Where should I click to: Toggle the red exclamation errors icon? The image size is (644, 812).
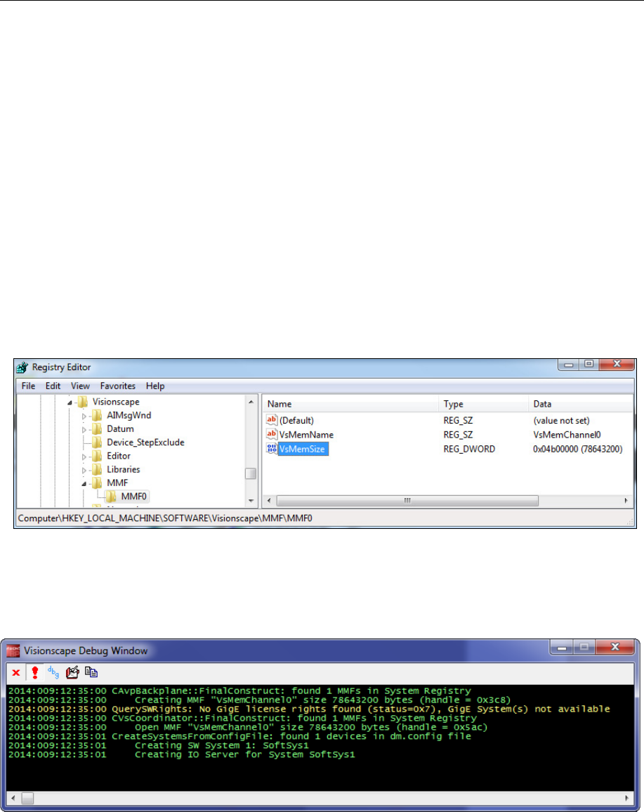[x=34, y=673]
